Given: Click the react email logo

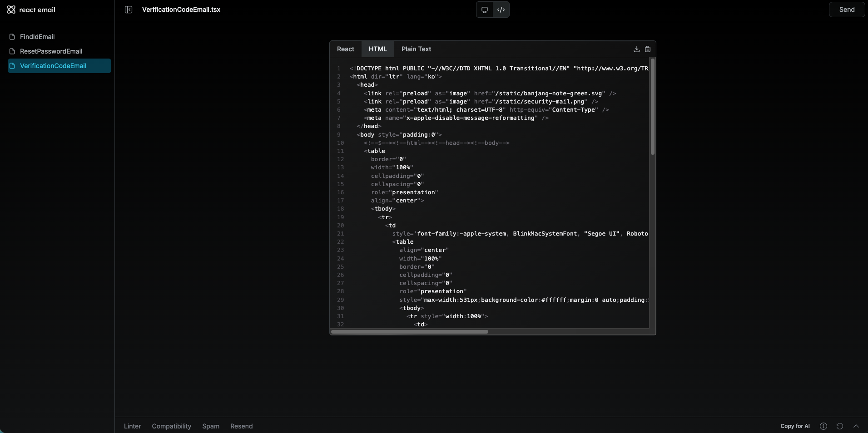Looking at the screenshot, I should point(31,10).
